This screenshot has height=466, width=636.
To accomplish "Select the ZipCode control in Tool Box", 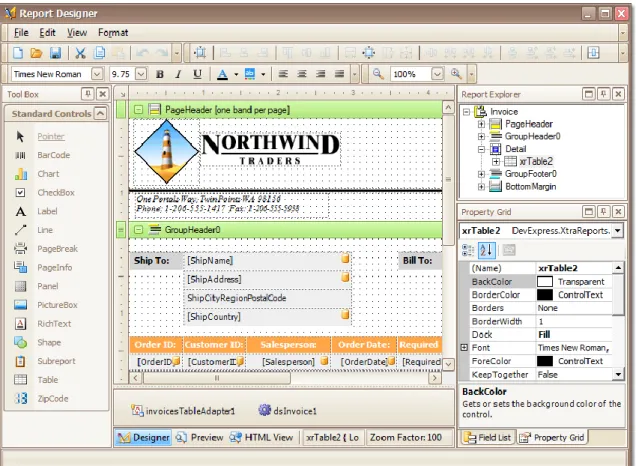I will [x=53, y=399].
